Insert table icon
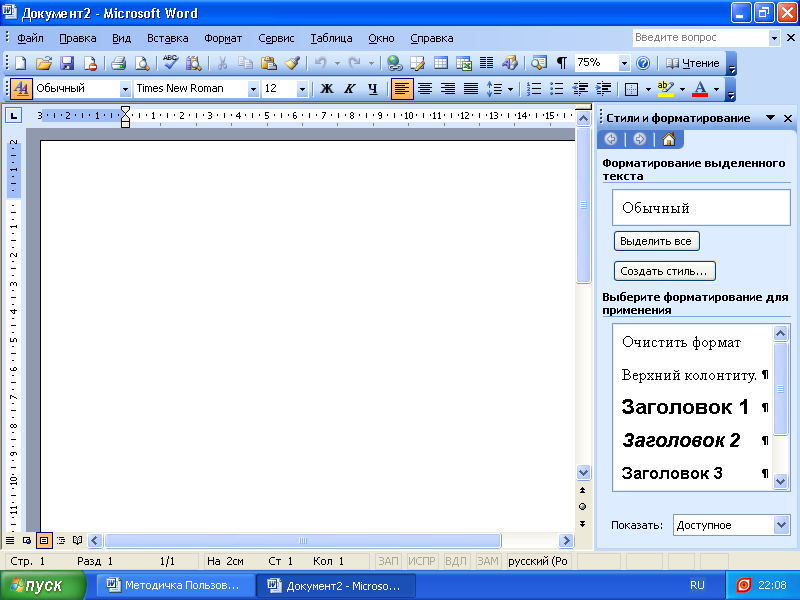 click(440, 63)
